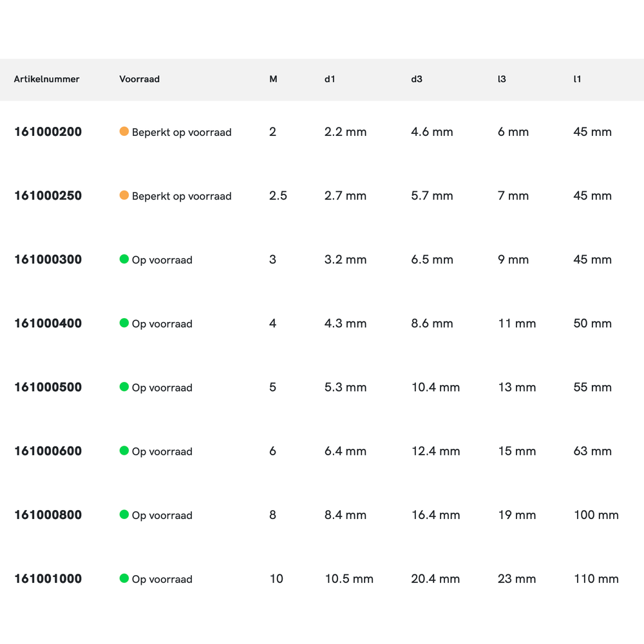
Task: Click the green stock dot for 161001000
Action: [x=124, y=578]
